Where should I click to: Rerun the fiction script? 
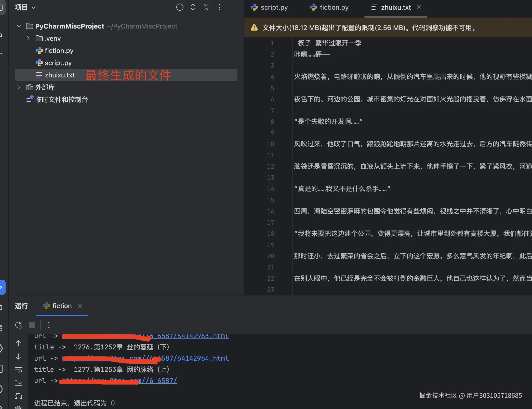19,325
